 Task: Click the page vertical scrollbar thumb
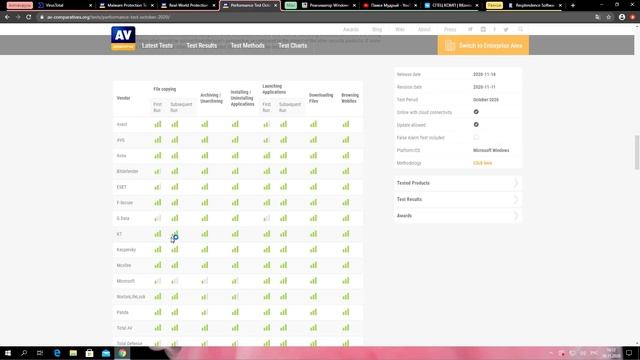coord(637,152)
